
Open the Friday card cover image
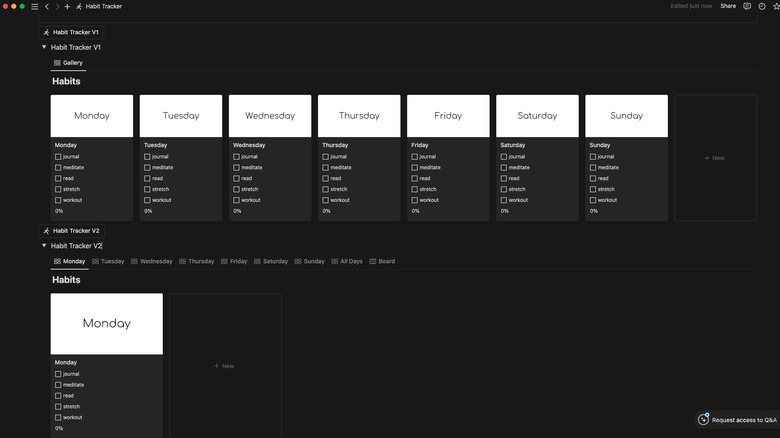448,116
